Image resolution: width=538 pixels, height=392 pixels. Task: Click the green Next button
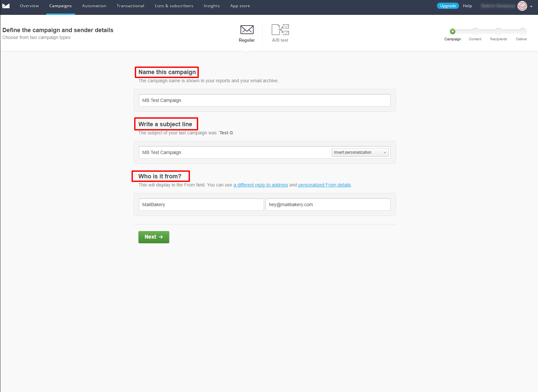tap(154, 237)
